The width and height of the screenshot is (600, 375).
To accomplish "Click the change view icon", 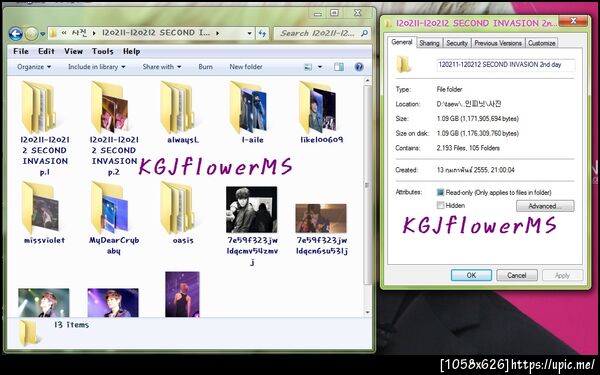I will click(x=308, y=67).
